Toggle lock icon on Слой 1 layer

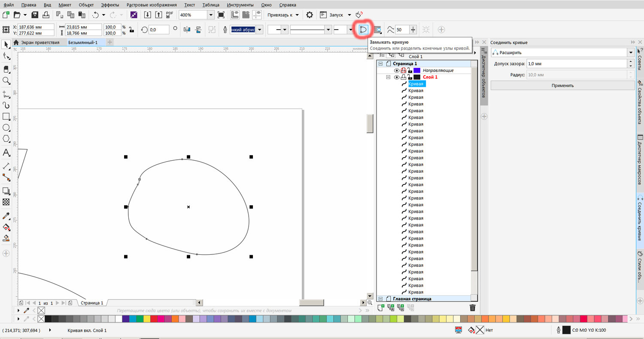point(410,77)
